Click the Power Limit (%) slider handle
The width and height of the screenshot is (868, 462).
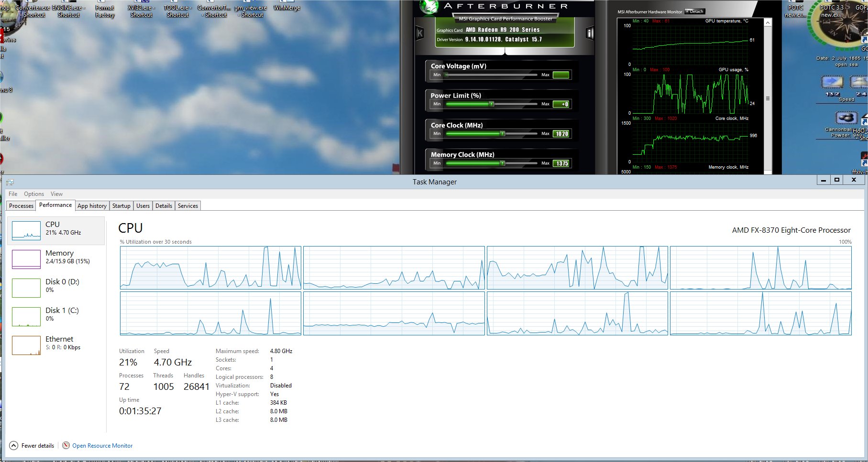(491, 104)
